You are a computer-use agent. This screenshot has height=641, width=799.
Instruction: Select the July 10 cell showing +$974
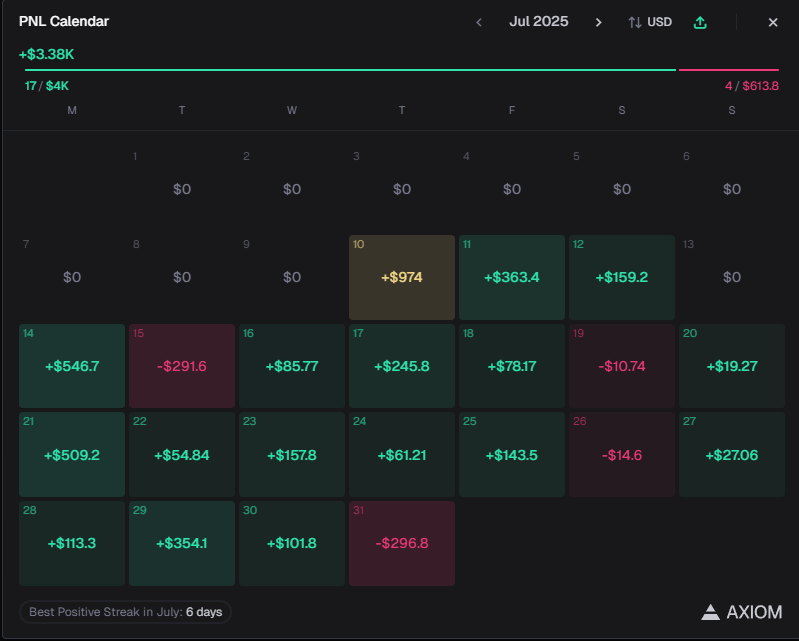[x=402, y=277]
